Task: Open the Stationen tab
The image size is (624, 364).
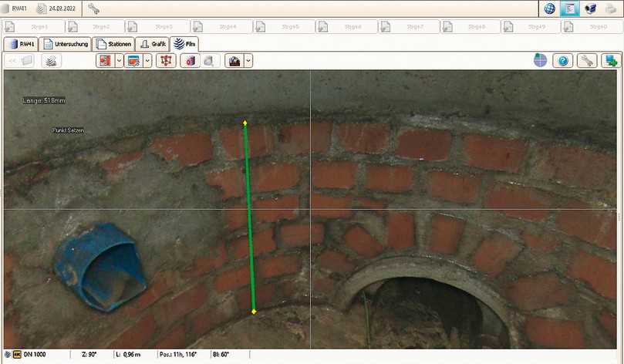Action: [114, 44]
